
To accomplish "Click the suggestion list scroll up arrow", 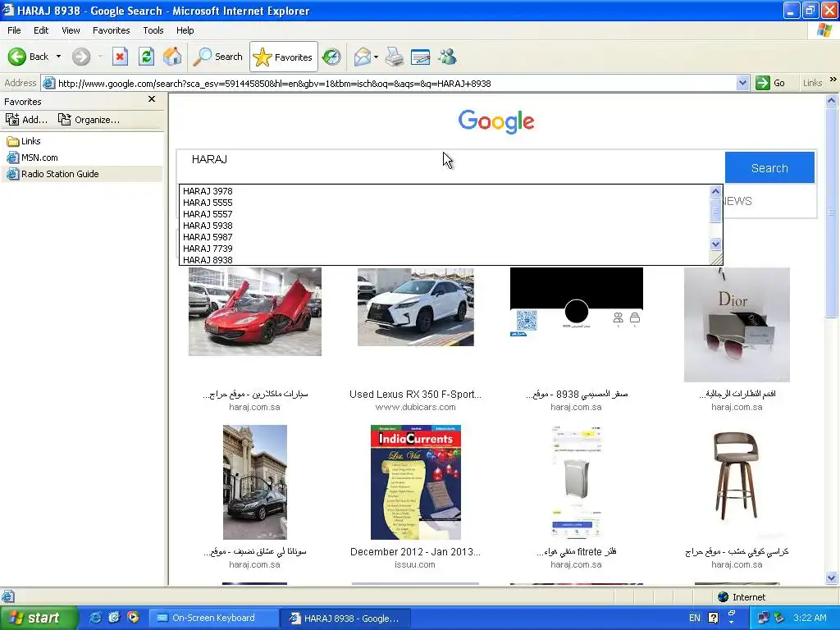I will pyautogui.click(x=715, y=191).
